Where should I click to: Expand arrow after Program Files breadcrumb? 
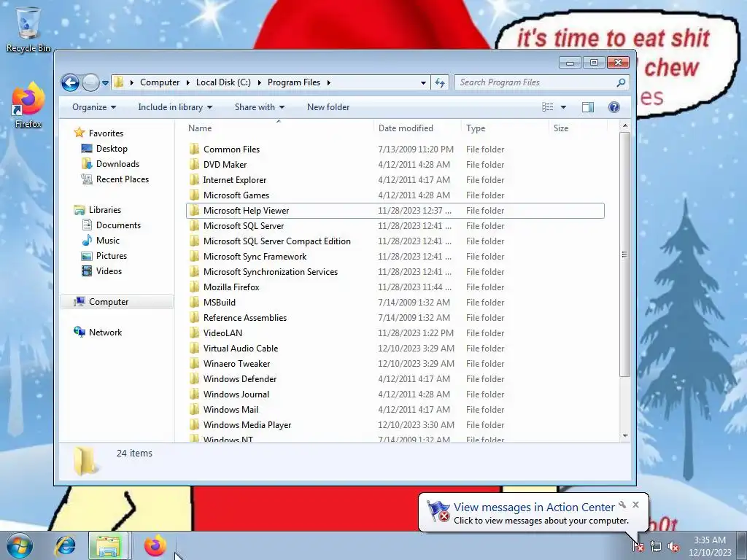[x=329, y=83]
